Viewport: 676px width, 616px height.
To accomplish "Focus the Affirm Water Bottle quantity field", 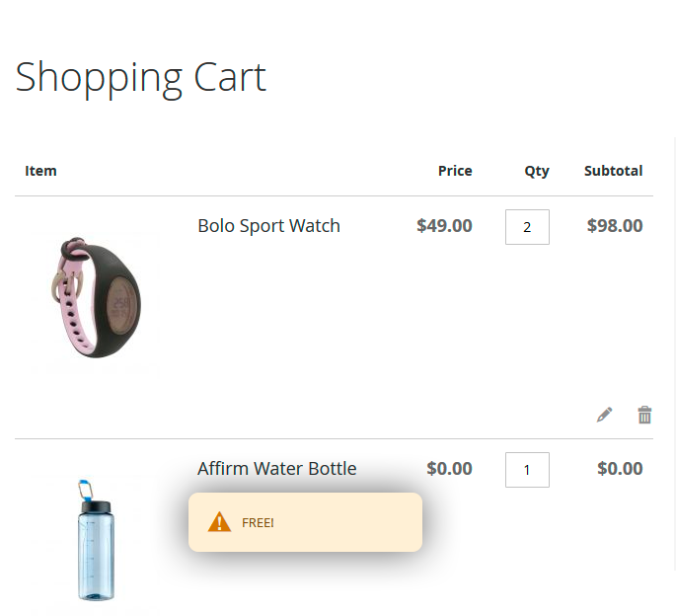I will pos(527,470).
